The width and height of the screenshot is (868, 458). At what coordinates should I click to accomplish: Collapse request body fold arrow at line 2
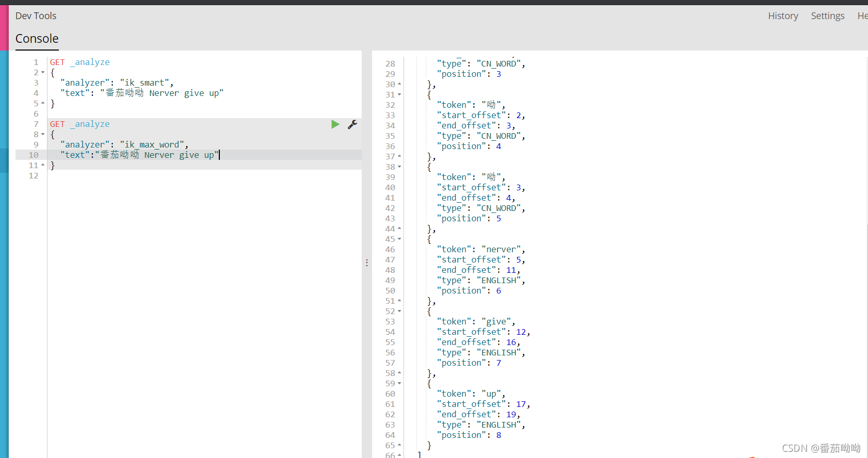pyautogui.click(x=43, y=73)
